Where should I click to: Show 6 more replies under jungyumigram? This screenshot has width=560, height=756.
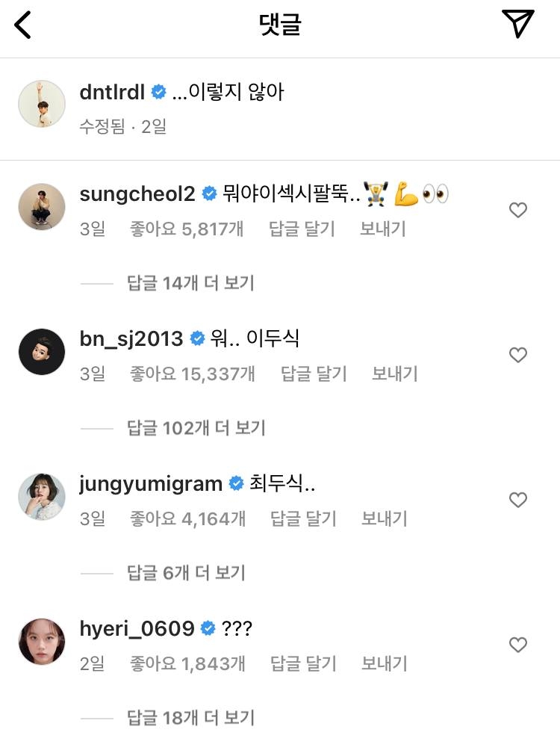coord(186,573)
